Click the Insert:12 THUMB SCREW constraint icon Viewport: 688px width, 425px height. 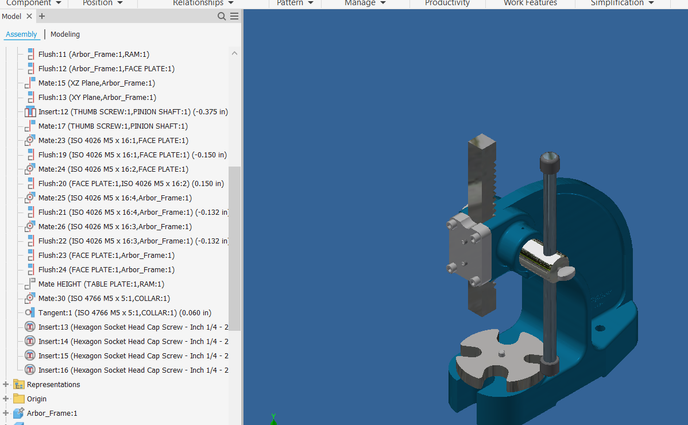tap(30, 112)
